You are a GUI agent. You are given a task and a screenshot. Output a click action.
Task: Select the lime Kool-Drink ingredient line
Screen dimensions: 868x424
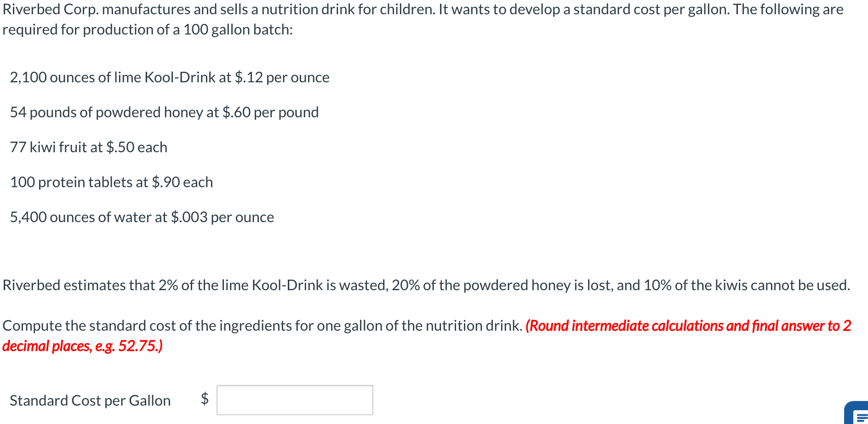169,77
